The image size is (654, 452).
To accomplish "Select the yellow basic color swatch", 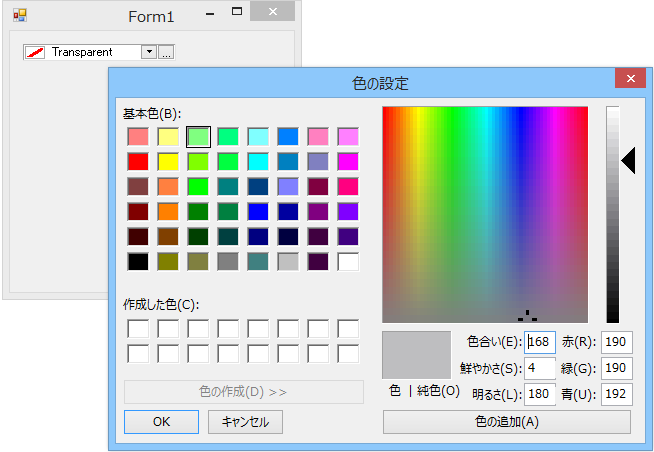I will (x=168, y=161).
